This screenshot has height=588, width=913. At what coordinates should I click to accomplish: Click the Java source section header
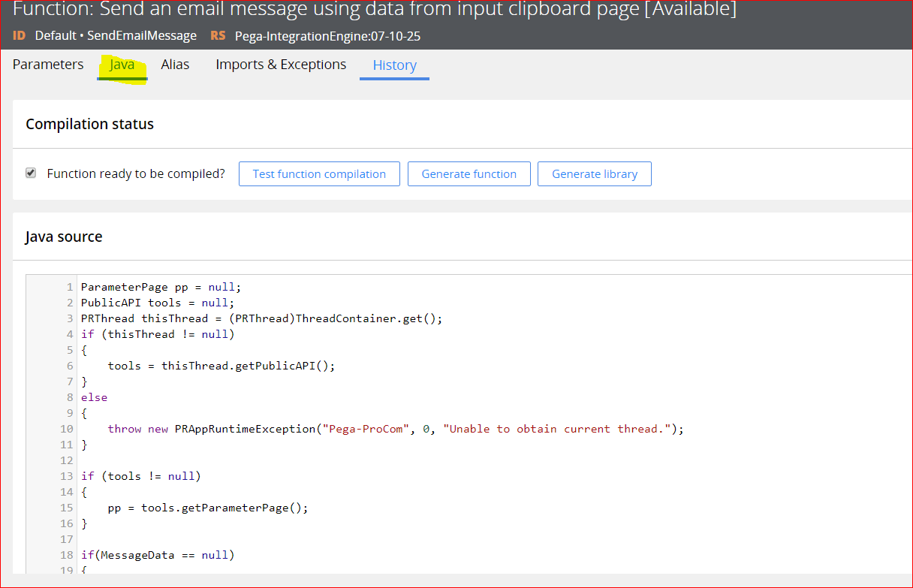64,236
